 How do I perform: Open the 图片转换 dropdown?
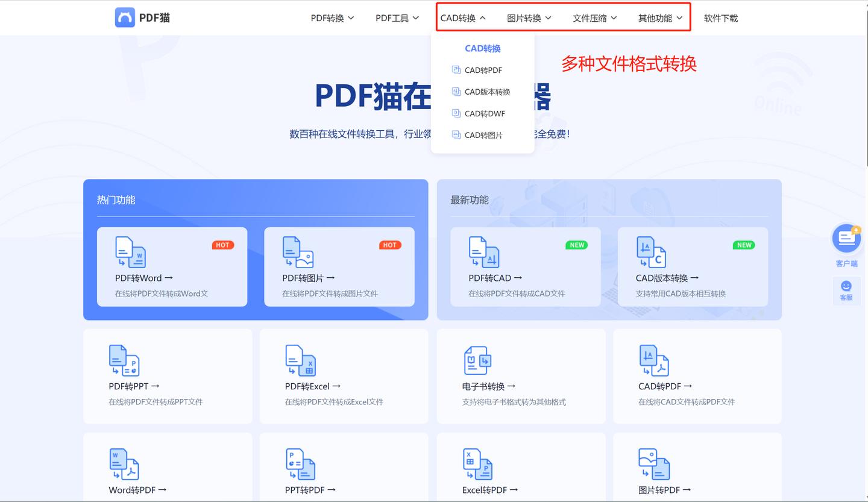click(529, 18)
